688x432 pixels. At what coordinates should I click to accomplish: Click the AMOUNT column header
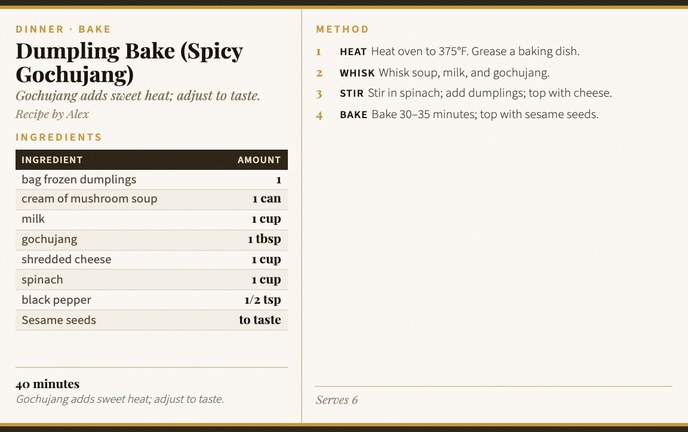click(259, 160)
